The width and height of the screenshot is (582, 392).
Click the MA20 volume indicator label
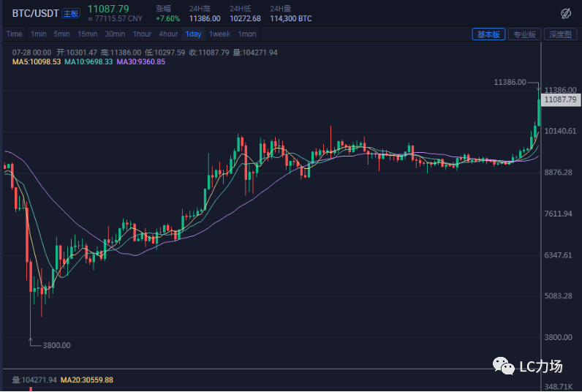(x=86, y=380)
